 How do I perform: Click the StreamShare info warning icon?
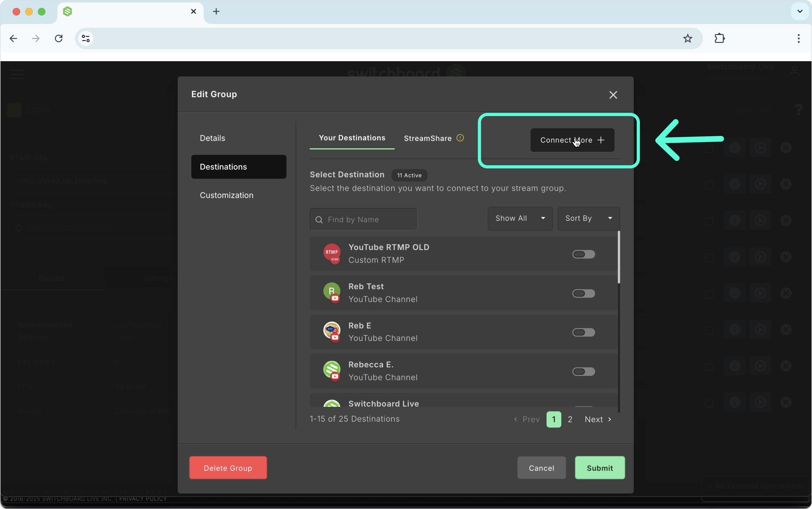460,138
